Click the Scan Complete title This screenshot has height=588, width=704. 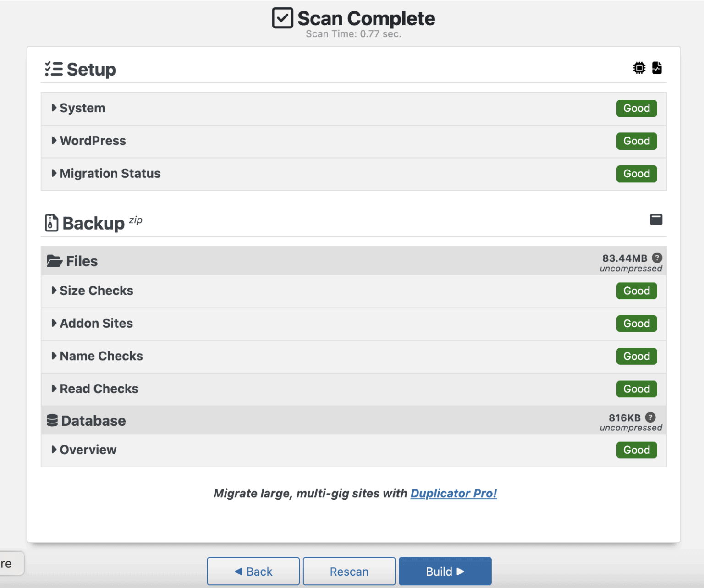pos(366,18)
